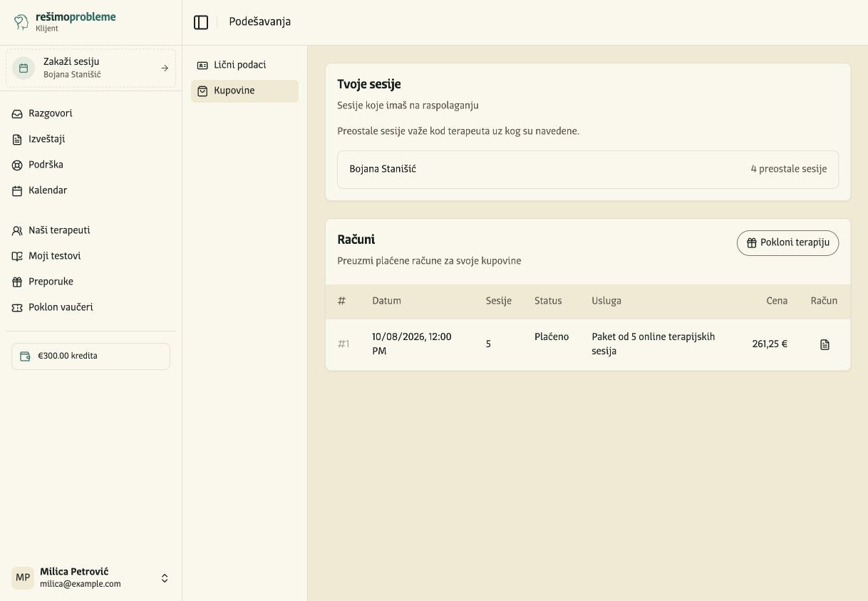Download the invoice file for purchase #1

825,344
